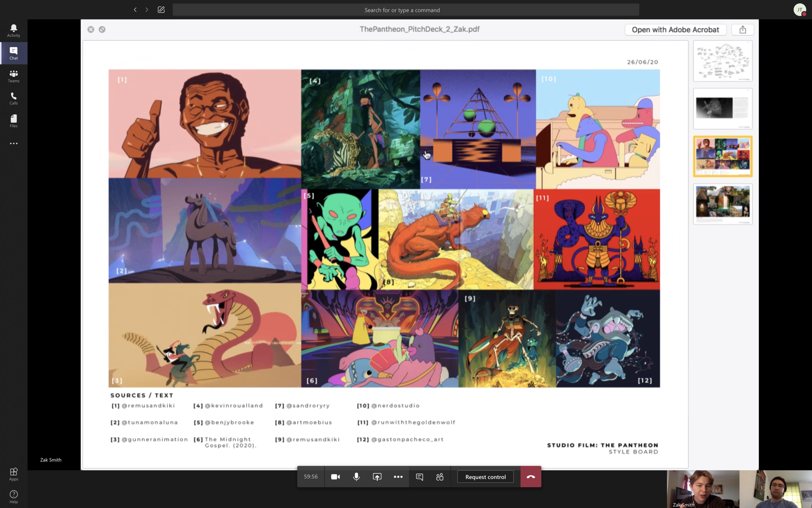
Task: Click the source @kevinroualland
Action: click(x=234, y=406)
